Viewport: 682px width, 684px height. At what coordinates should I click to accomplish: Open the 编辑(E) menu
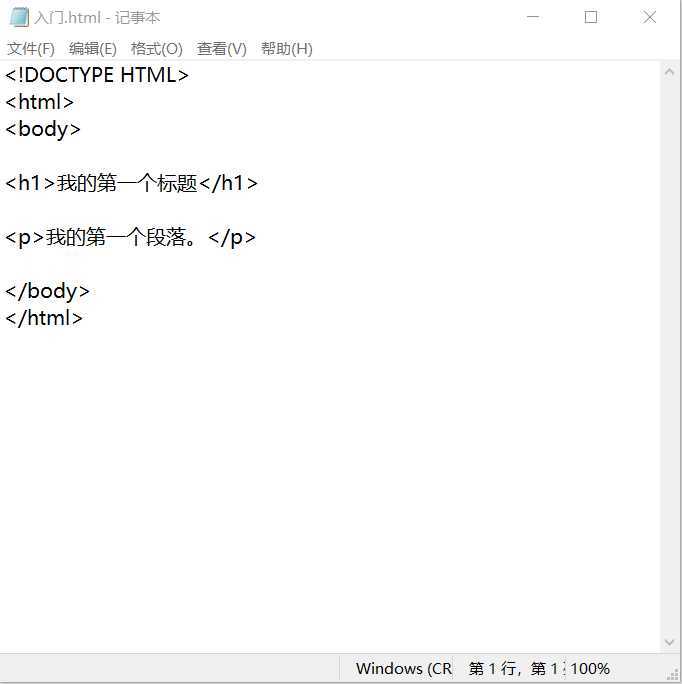pyautogui.click(x=93, y=48)
